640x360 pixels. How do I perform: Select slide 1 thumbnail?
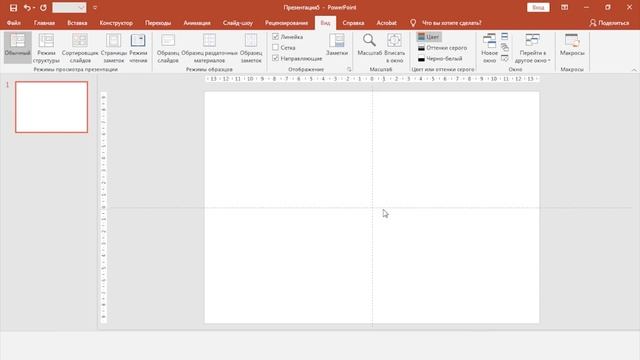click(x=51, y=107)
